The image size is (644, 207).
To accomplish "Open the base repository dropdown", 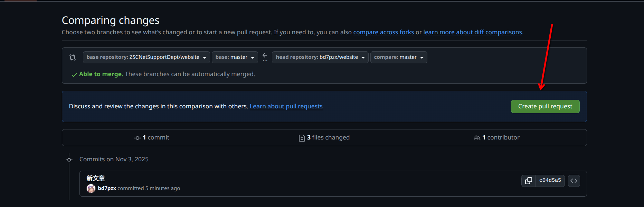I will (x=146, y=57).
